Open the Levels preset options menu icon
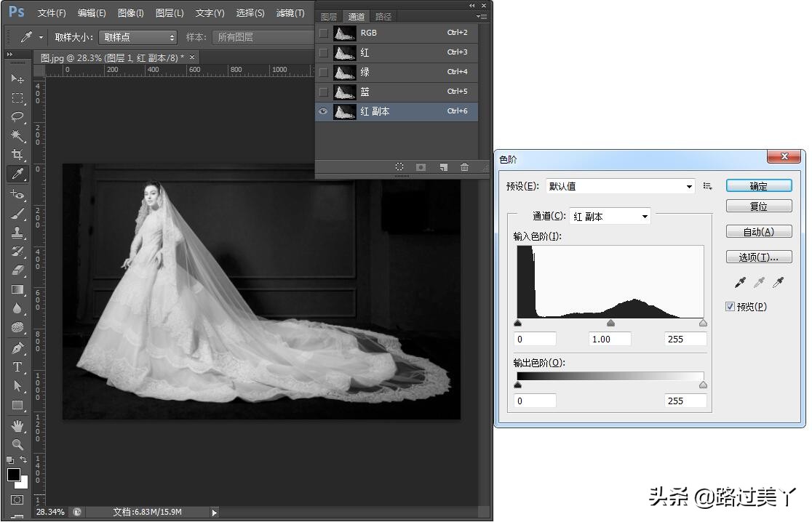Screen dimensions: 812x522 pyautogui.click(x=707, y=186)
